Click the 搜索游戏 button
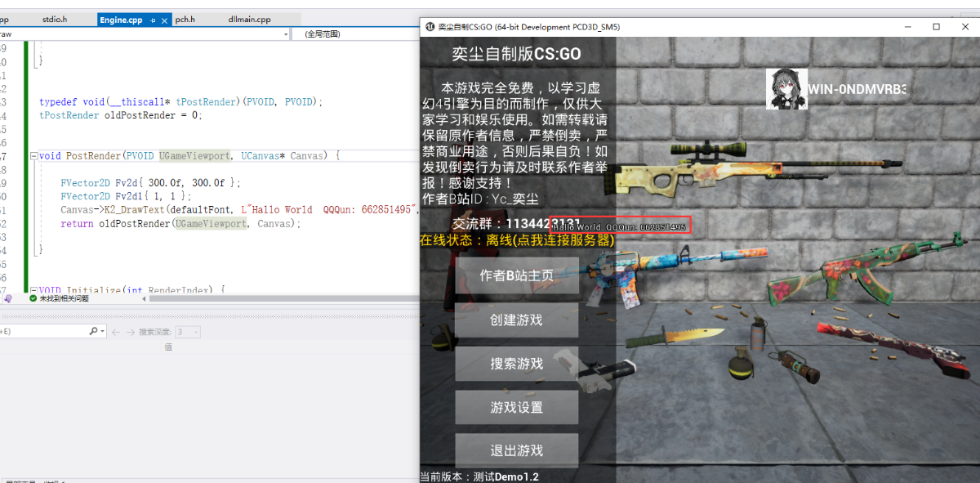The width and height of the screenshot is (980, 483). (516, 364)
